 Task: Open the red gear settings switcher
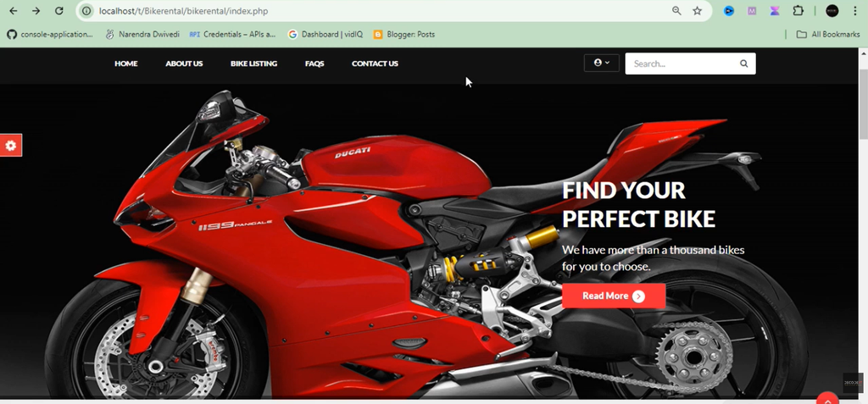(x=10, y=146)
